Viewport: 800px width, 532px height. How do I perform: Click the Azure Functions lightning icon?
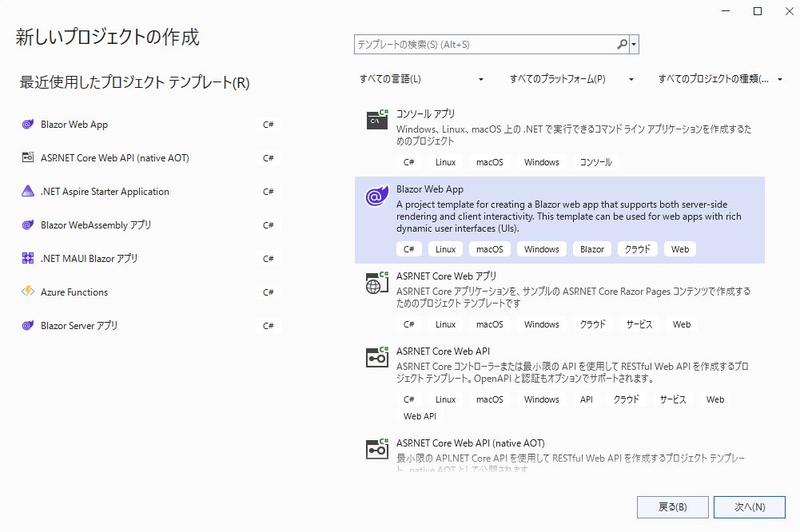tap(28, 292)
